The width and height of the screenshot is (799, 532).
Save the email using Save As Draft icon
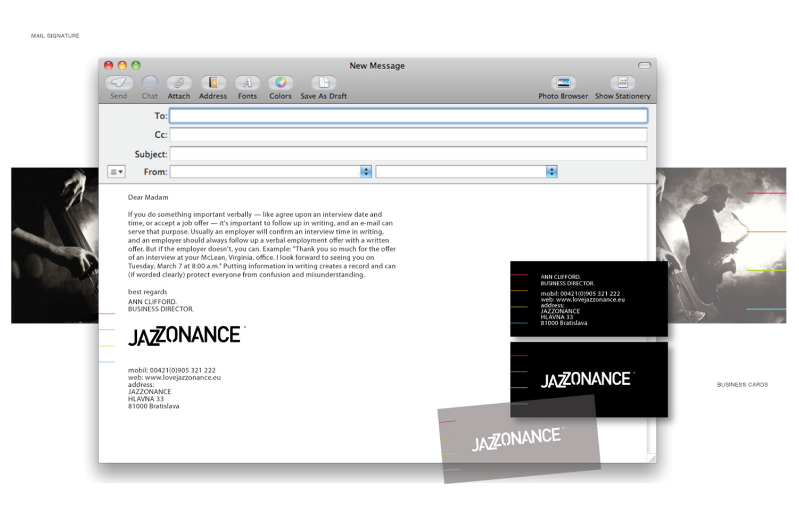coord(323,84)
